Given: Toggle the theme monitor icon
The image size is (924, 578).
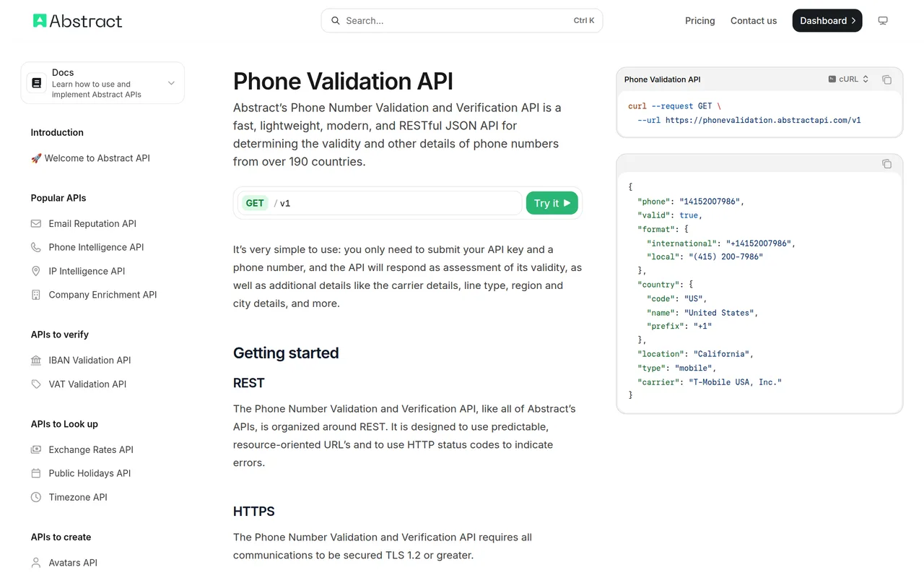Looking at the screenshot, I should 883,21.
